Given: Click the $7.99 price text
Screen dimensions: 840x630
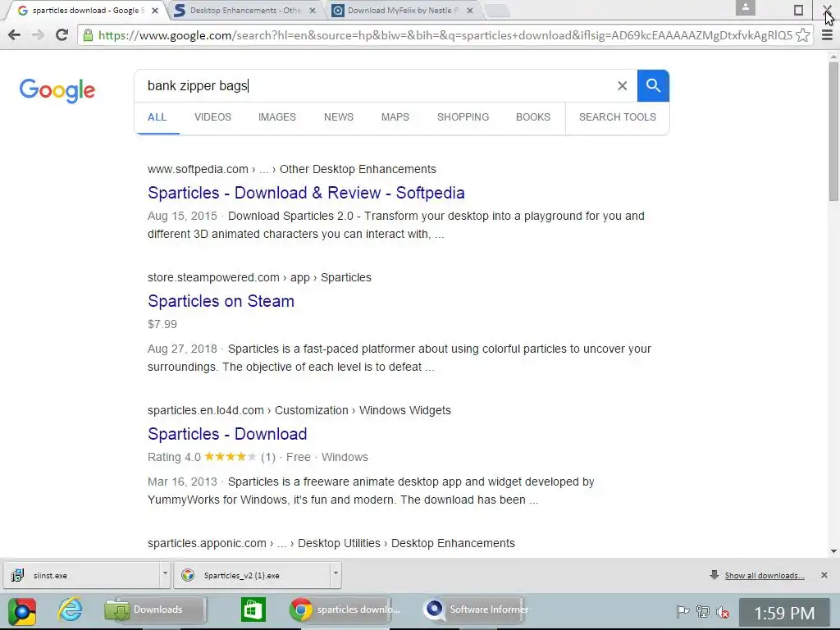Looking at the screenshot, I should (162, 324).
